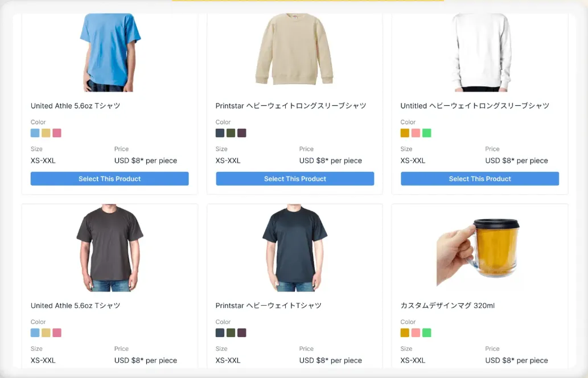588x378 pixels.
Task: Click the Printstar ヘビーウェイトTシャツ title
Action: (x=268, y=306)
